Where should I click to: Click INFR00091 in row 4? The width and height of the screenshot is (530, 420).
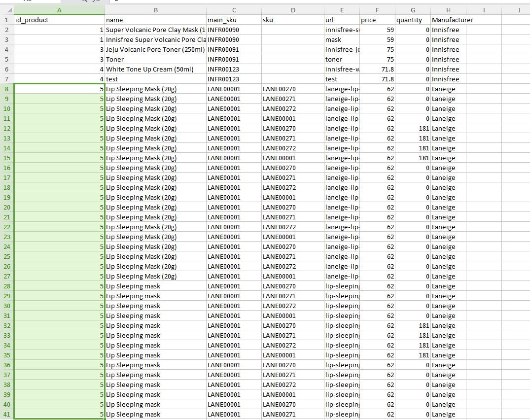tap(234, 49)
